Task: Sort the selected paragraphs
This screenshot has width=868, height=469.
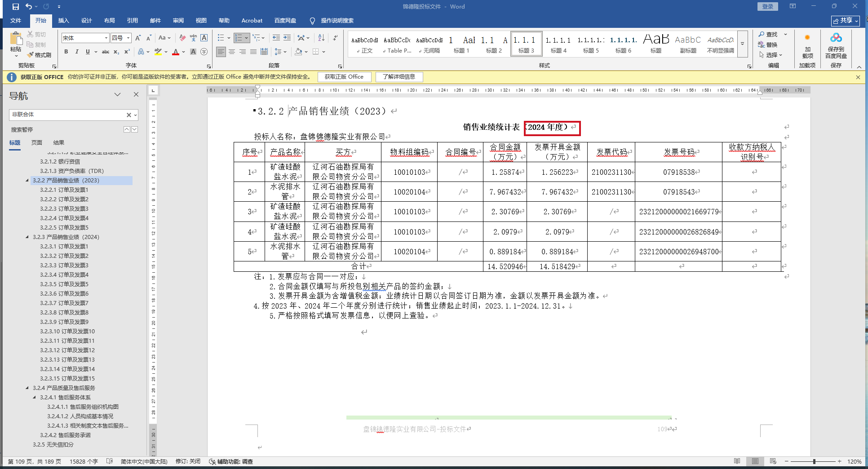Action: click(321, 38)
